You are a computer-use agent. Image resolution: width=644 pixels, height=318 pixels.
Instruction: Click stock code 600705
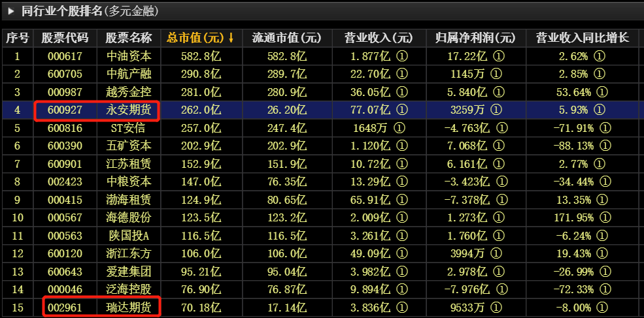(x=65, y=74)
